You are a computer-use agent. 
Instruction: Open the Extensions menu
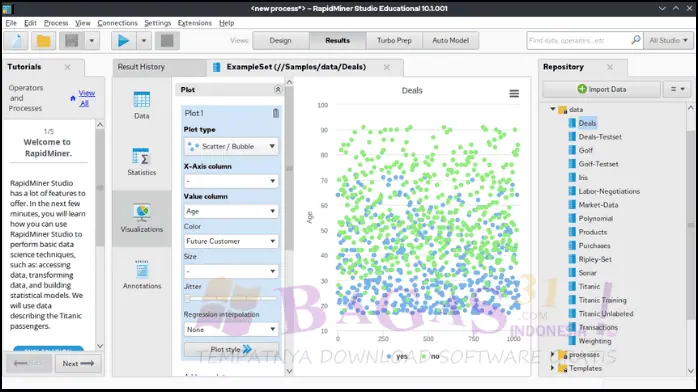(x=195, y=23)
